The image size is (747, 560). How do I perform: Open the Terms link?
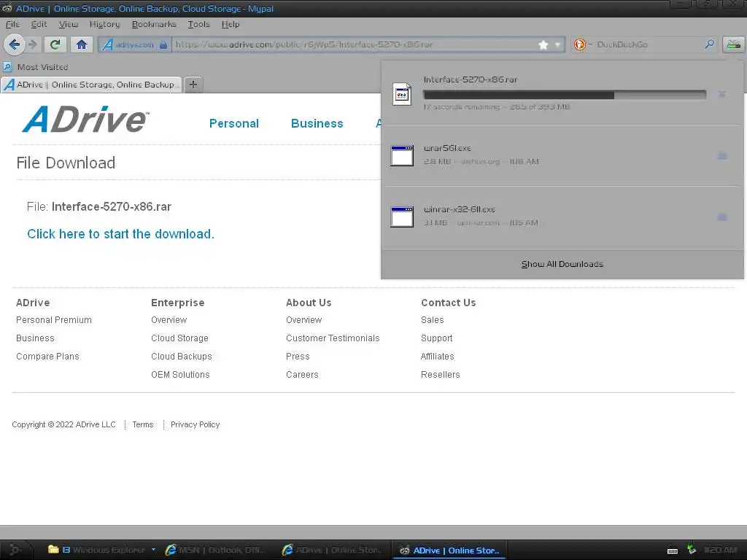pyautogui.click(x=143, y=424)
